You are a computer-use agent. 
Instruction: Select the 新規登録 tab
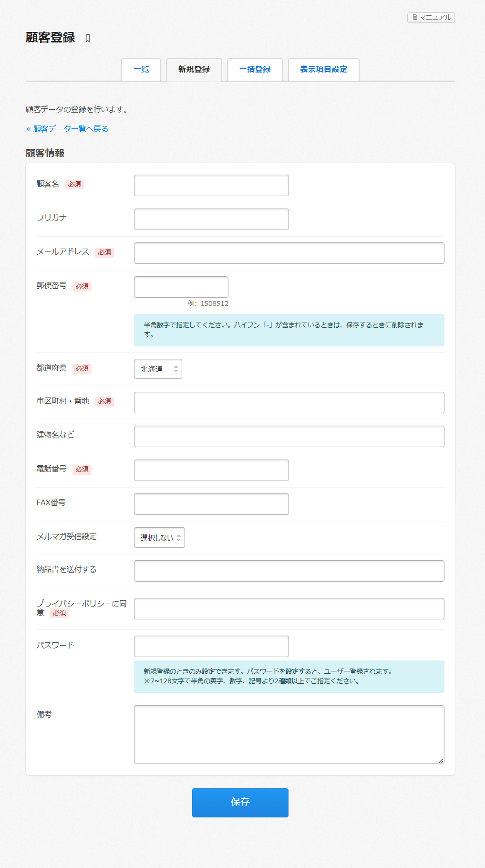pyautogui.click(x=194, y=70)
